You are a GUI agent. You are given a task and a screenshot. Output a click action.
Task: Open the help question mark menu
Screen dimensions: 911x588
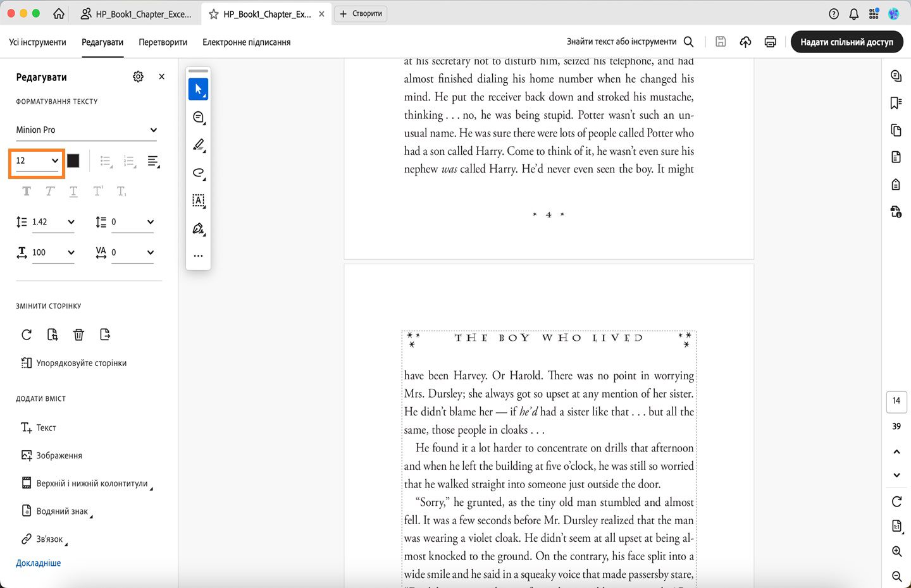(834, 14)
